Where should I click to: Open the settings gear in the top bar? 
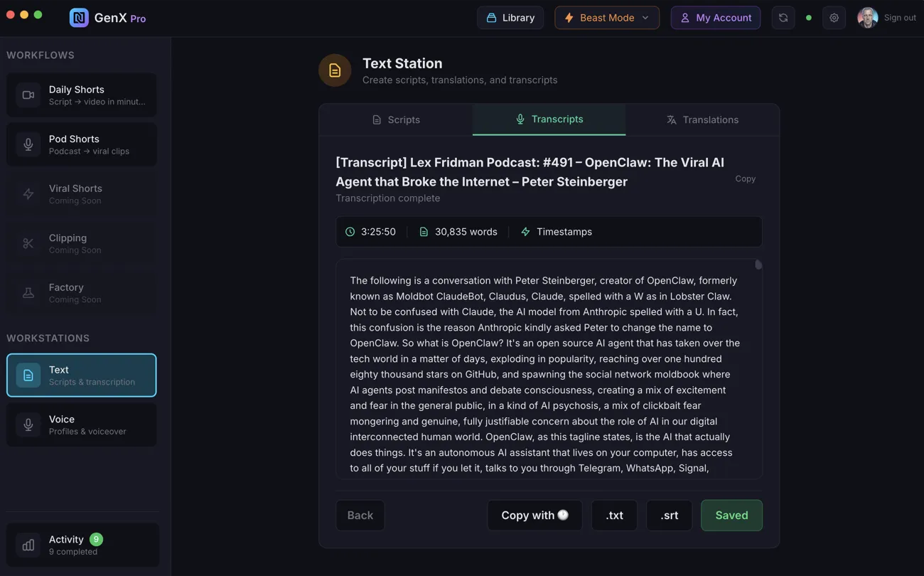pos(834,17)
